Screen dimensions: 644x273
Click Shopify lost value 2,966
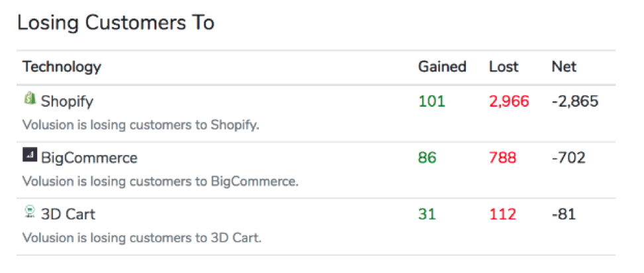(x=509, y=101)
